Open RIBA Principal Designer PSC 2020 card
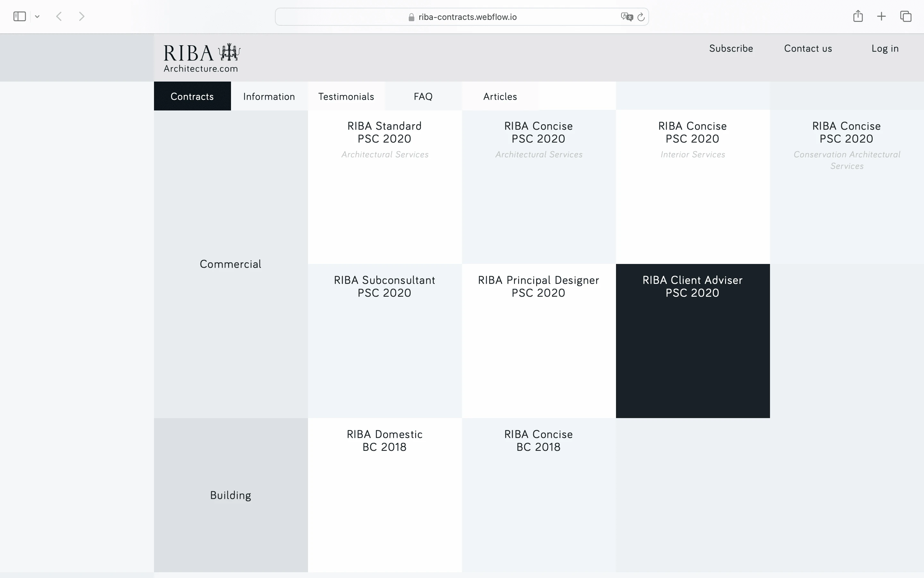Screen dimensions: 924x578 (x=539, y=341)
